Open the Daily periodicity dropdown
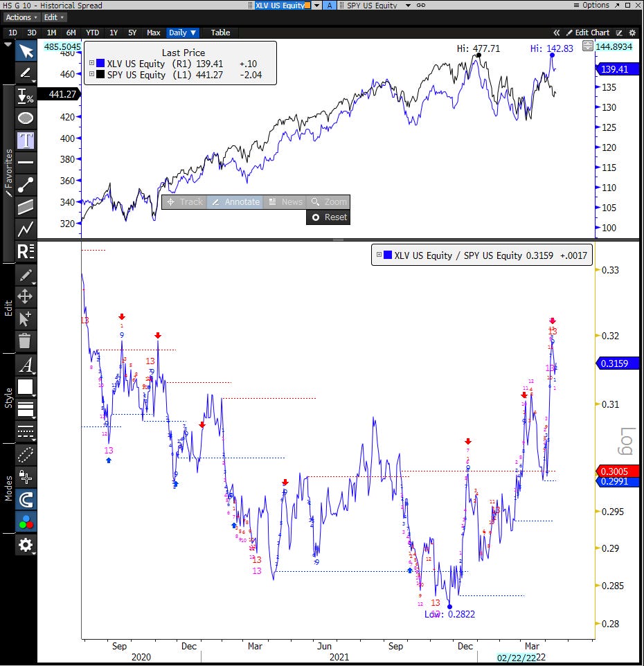This screenshot has height=666, width=644. pos(182,33)
